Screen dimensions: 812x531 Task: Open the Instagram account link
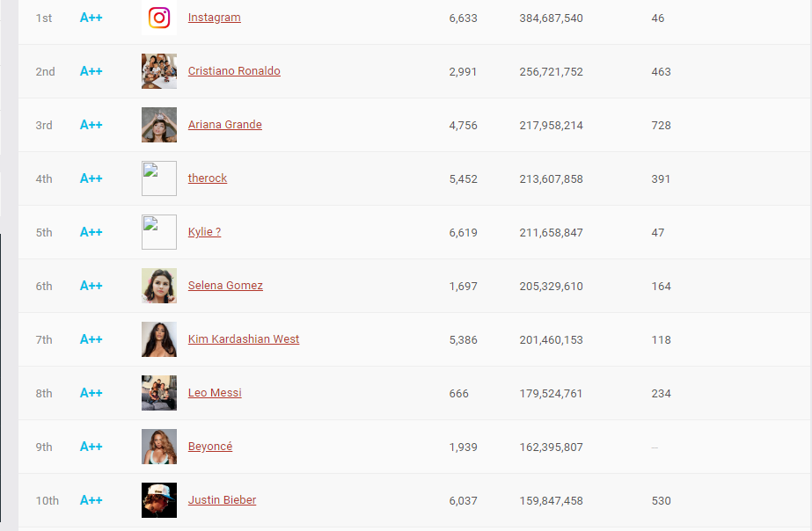pyautogui.click(x=214, y=18)
